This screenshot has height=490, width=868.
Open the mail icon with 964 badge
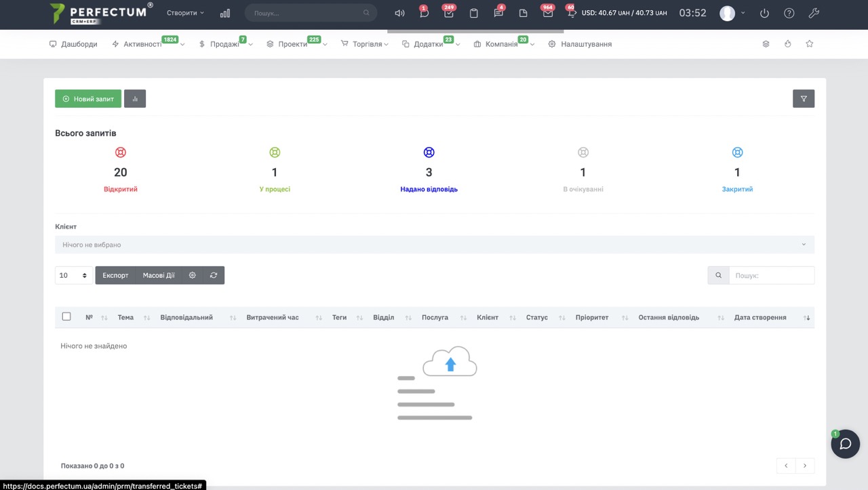click(x=547, y=14)
